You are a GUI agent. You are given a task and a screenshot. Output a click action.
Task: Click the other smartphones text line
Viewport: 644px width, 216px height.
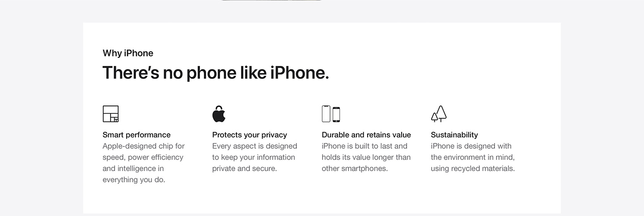tap(355, 168)
